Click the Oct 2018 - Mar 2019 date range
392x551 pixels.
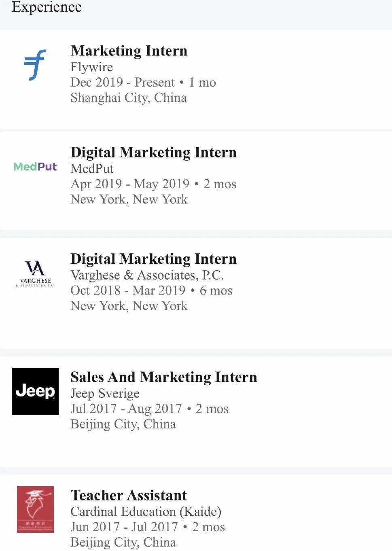pos(128,290)
